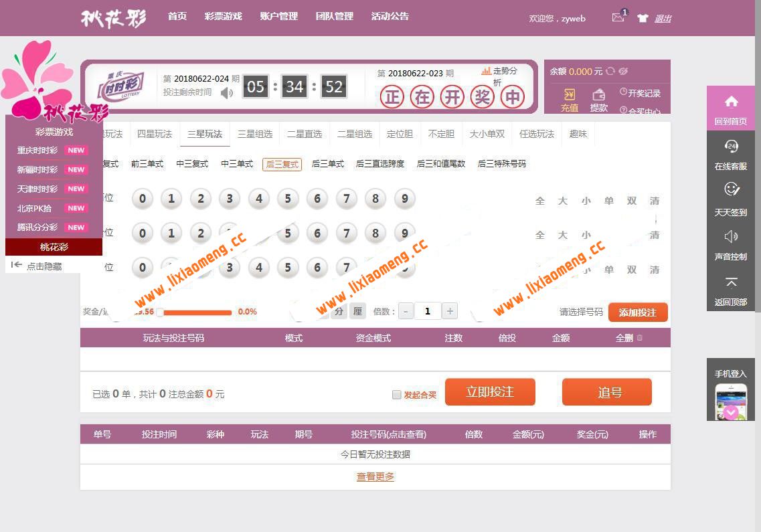
Task: Select number ball 7 in the top row
Action: pyautogui.click(x=346, y=199)
